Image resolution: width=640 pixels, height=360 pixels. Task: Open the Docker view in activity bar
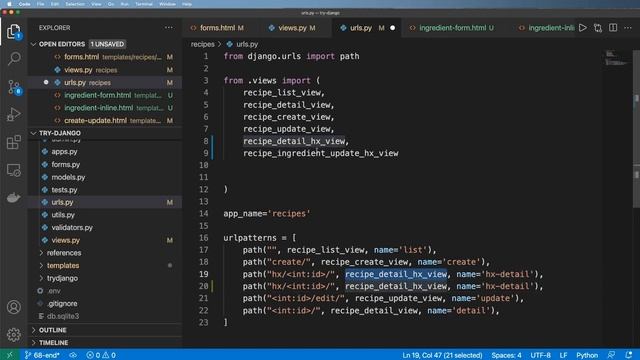(x=13, y=198)
